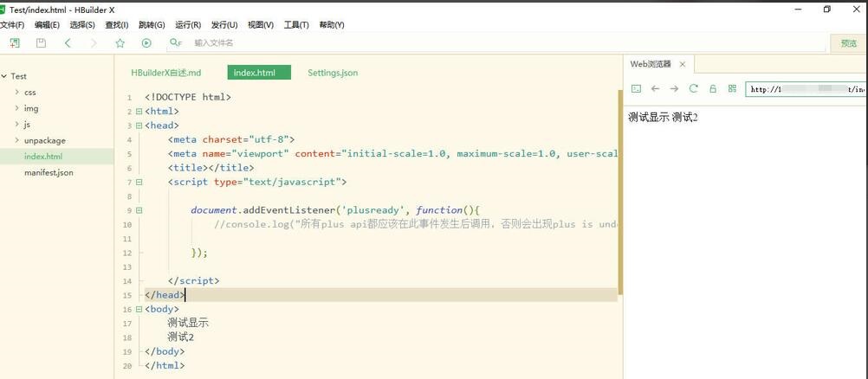Click the 测试2 text on line 18
The width and height of the screenshot is (868, 379).
click(x=181, y=337)
